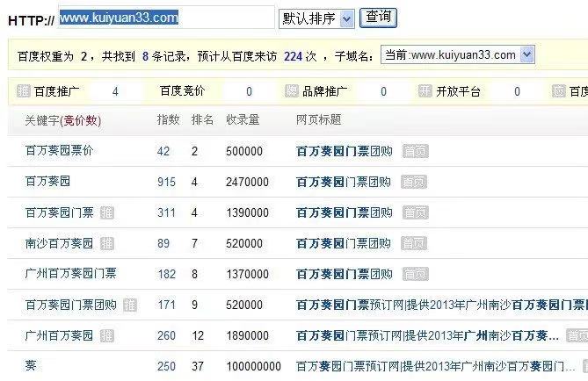Screen dimensions: 588x381
Task: Click 推 badge next to 广州百万葵园 keyword
Action: tap(107, 335)
